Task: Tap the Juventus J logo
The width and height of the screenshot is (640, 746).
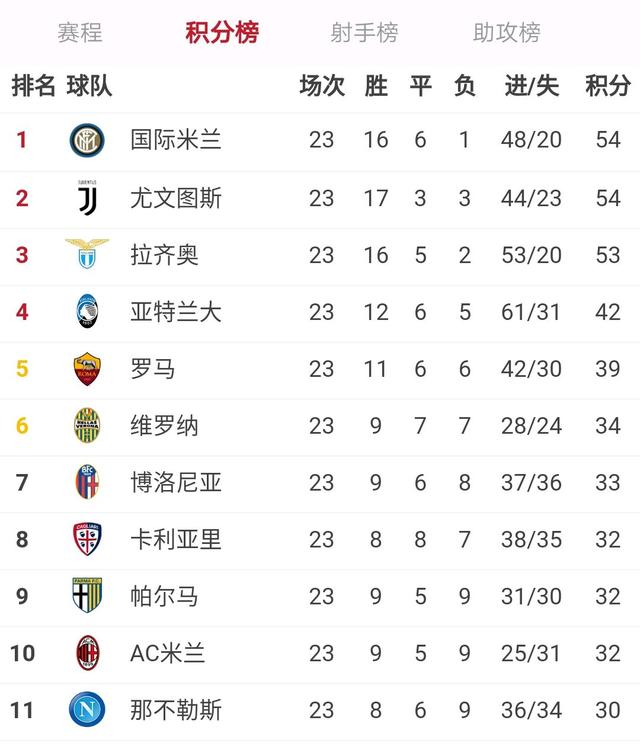Action: (x=88, y=198)
